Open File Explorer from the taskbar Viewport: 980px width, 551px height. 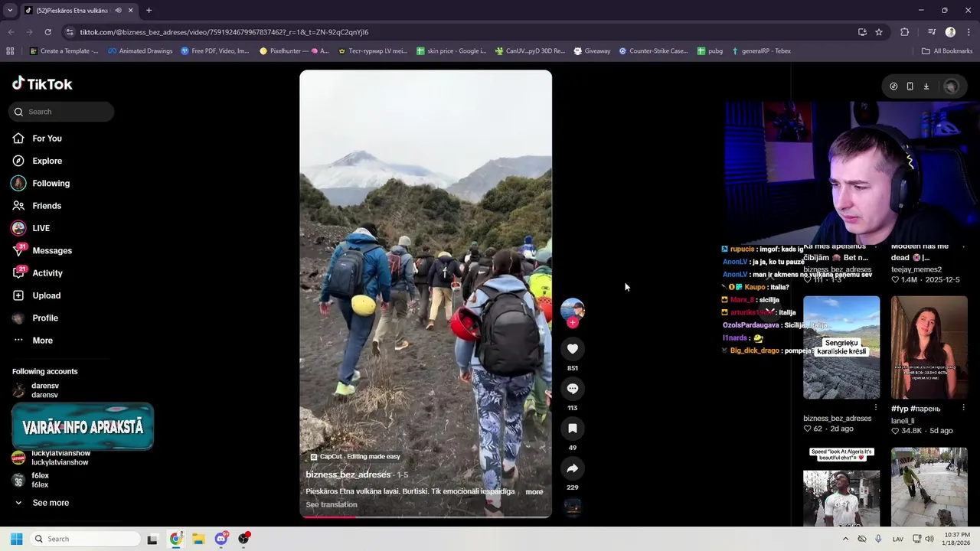[x=198, y=539]
